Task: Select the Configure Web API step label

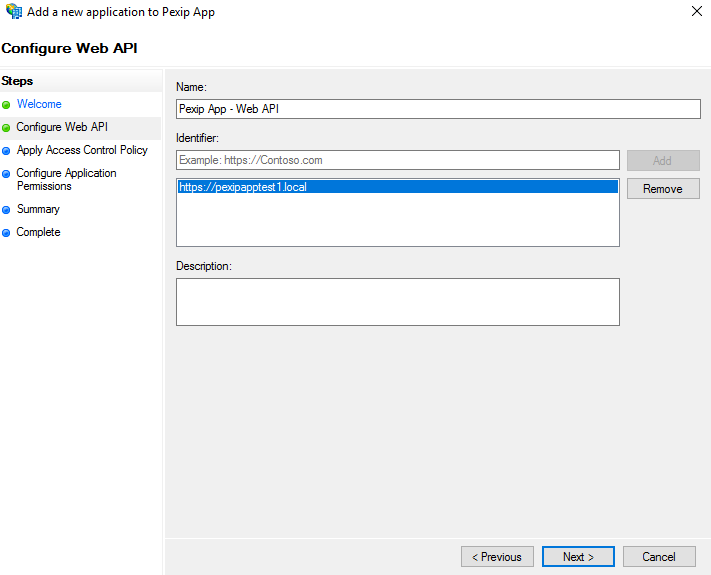Action: point(62,127)
